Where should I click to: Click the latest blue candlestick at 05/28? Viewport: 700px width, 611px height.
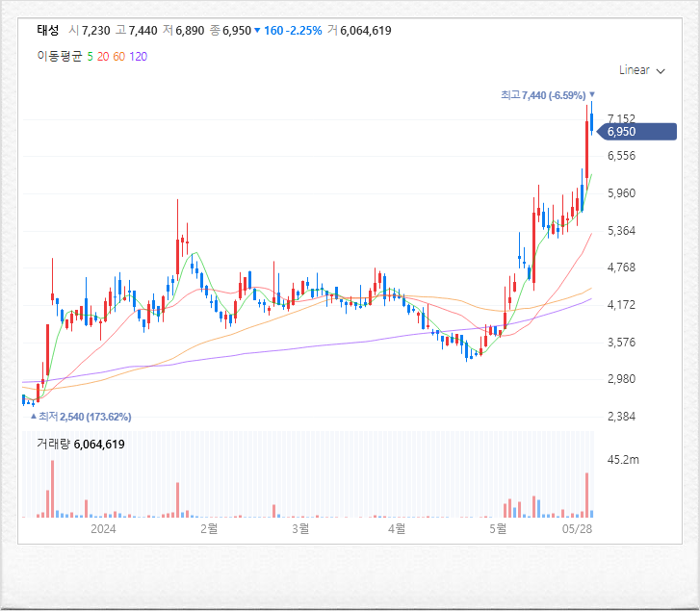pos(591,118)
